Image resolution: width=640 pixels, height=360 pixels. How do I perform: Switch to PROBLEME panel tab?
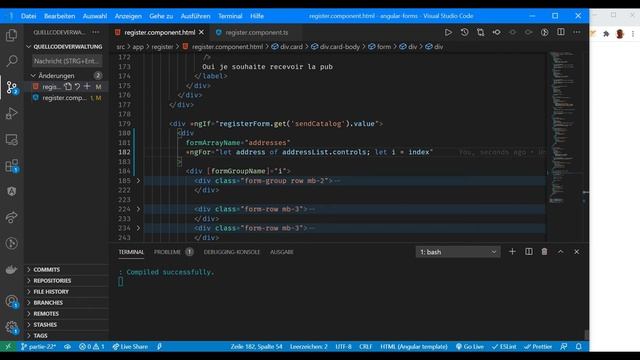pyautogui.click(x=167, y=252)
